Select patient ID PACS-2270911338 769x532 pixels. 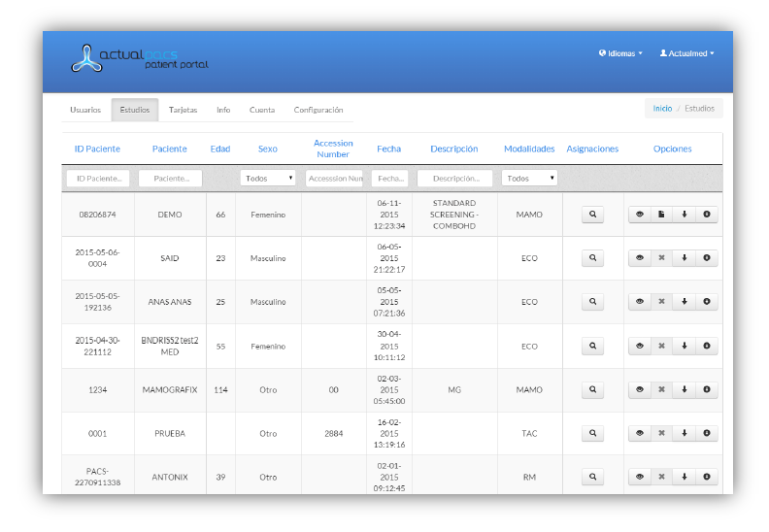click(98, 477)
